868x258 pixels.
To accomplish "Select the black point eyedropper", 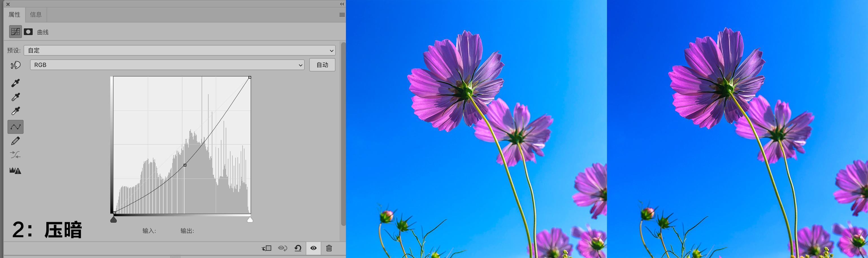I will pos(16,83).
